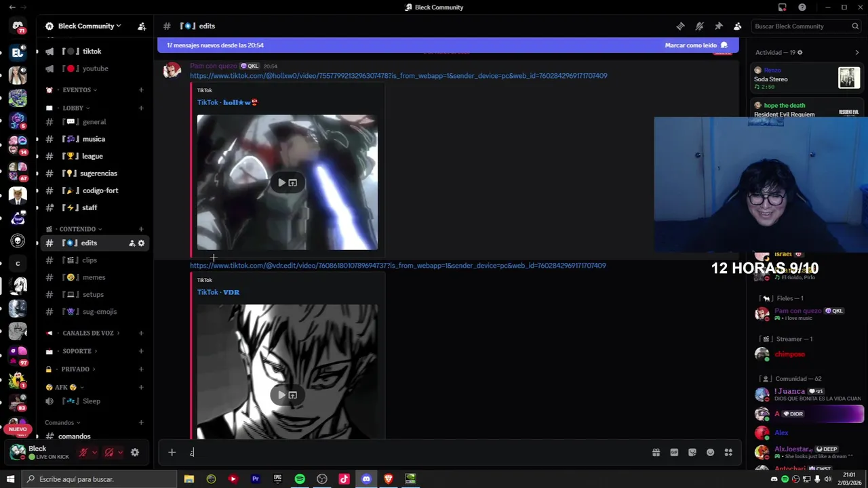This screenshot has width=868, height=488.
Task: Open edits channel settings gear
Action: click(141, 243)
